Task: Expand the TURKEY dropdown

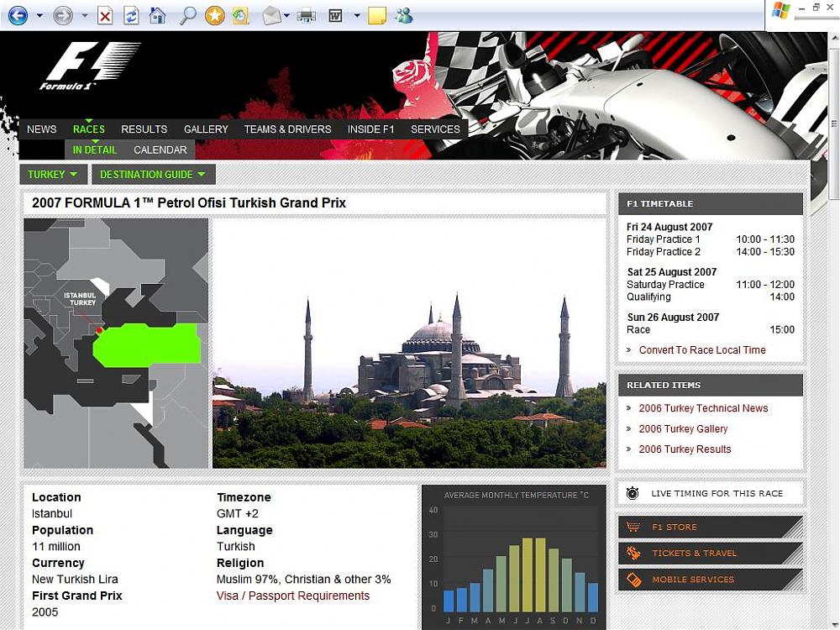Action: click(x=53, y=175)
